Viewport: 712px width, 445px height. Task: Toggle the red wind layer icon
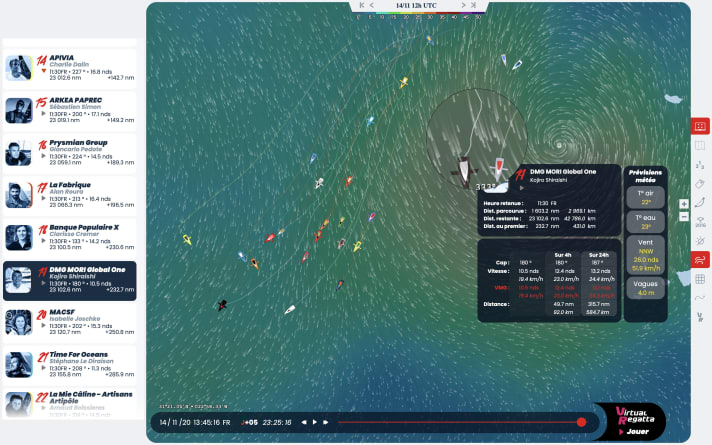pos(700,260)
